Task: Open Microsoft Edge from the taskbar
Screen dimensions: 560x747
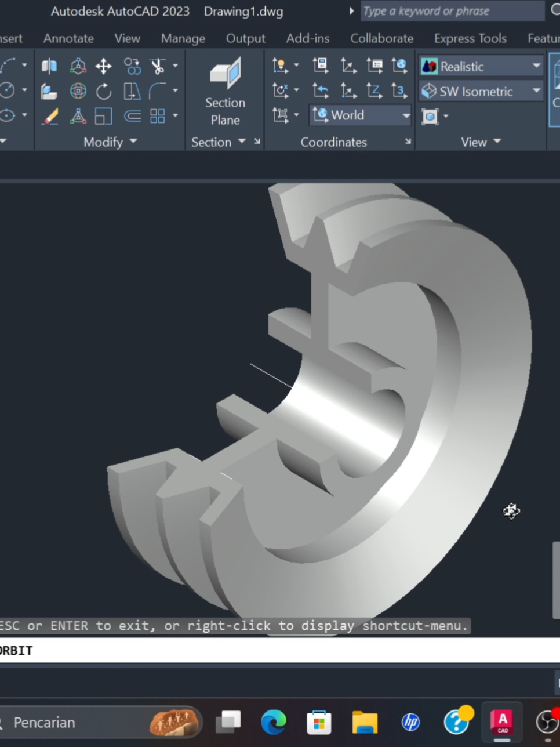Action: pos(274,722)
